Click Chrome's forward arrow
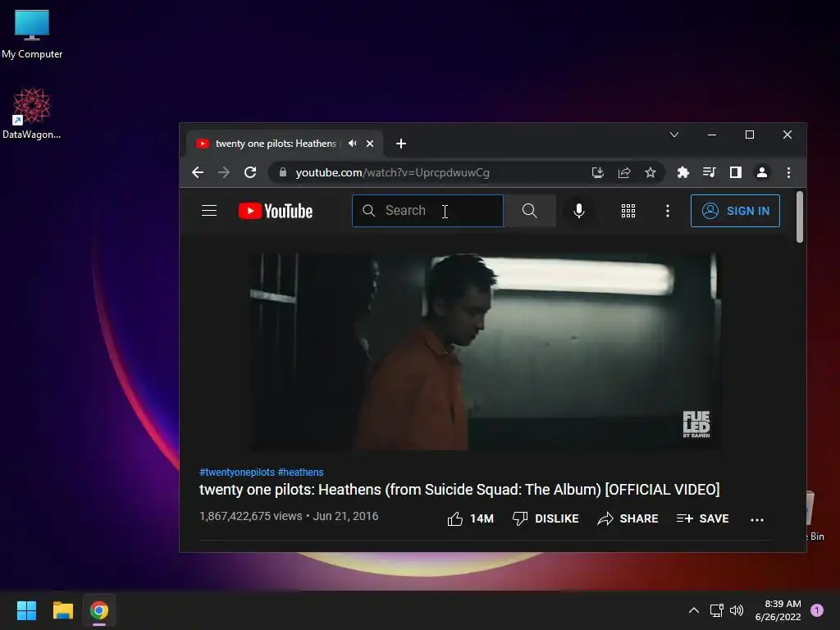This screenshot has height=630, width=840. tap(224, 172)
